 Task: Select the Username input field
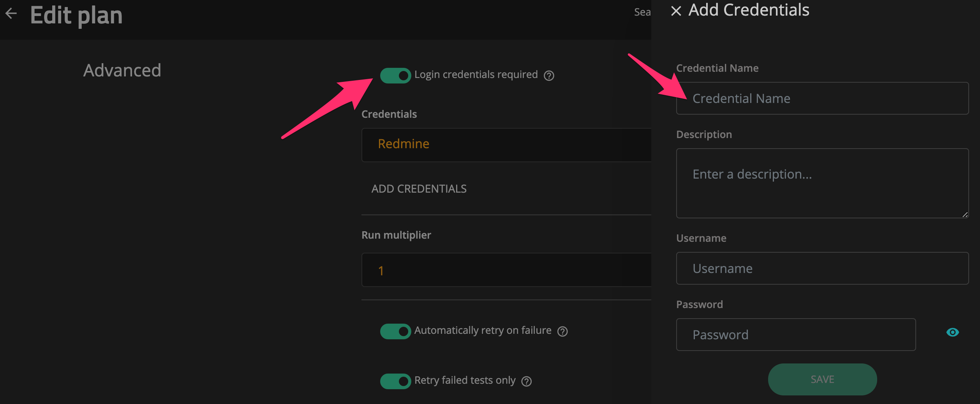(x=822, y=268)
